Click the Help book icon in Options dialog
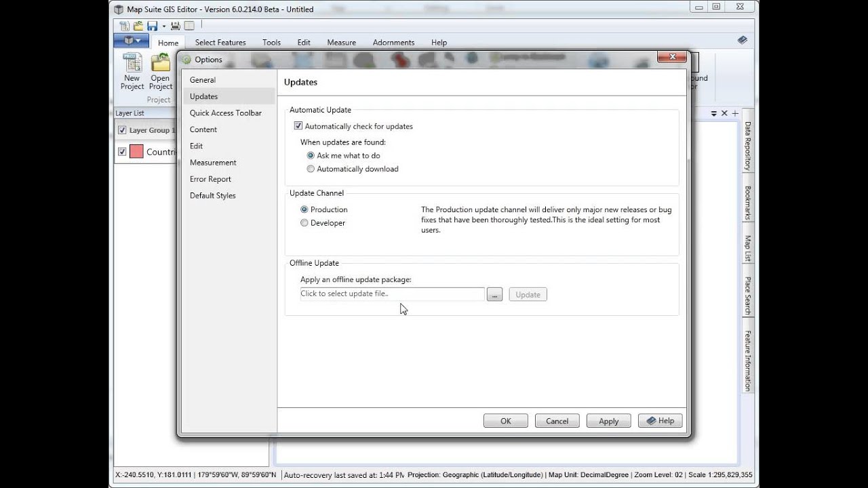The height and width of the screenshot is (488, 868). [651, 421]
